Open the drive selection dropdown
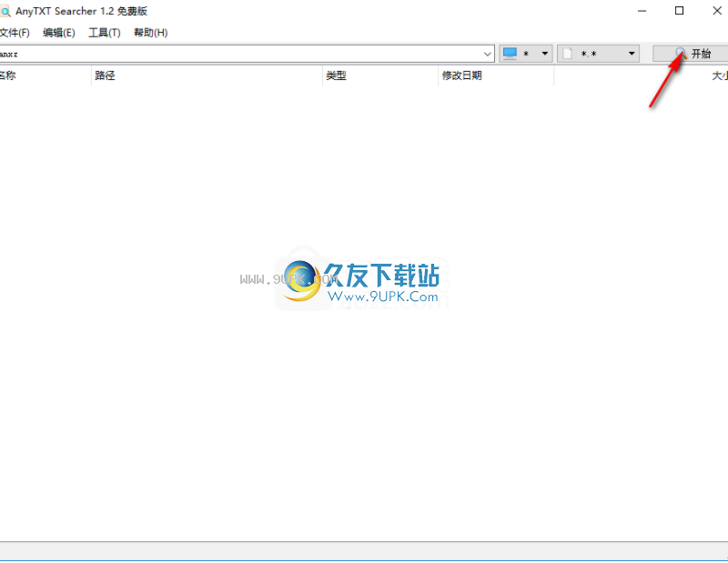Image resolution: width=728 pixels, height=563 pixels. tap(526, 54)
